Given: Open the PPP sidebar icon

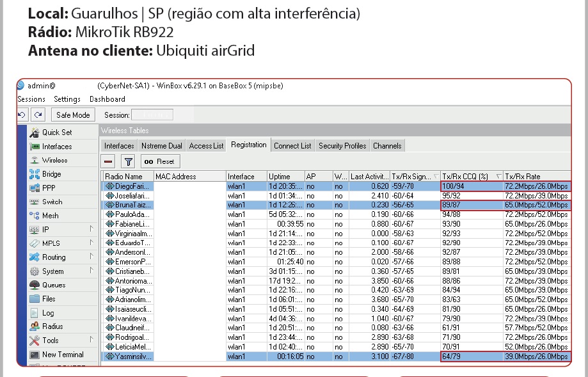Looking at the screenshot, I should tap(35, 188).
